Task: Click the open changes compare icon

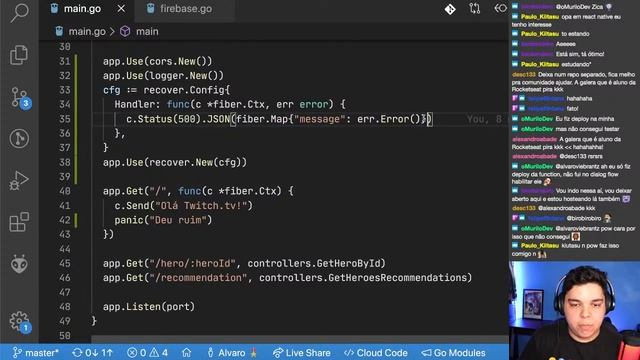Action: (x=475, y=9)
